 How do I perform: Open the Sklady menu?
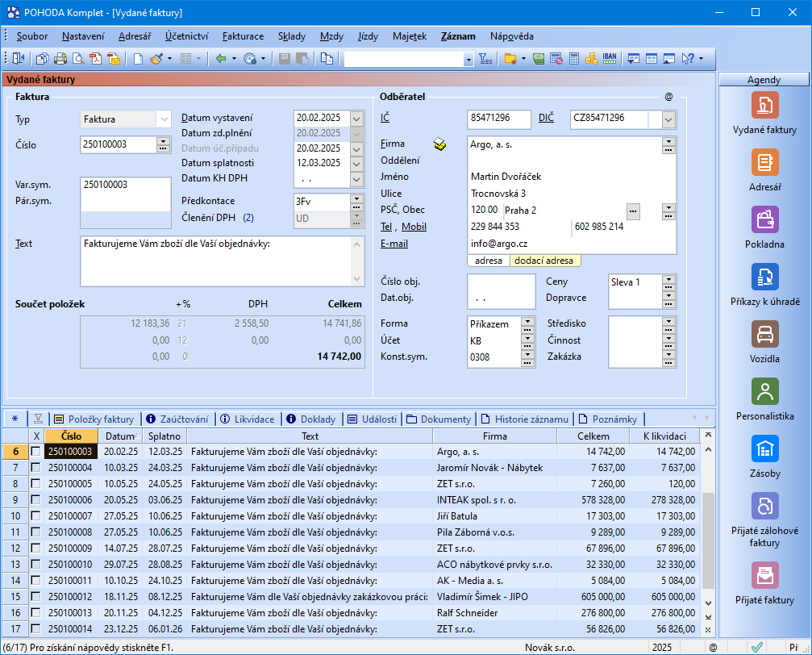click(x=292, y=36)
